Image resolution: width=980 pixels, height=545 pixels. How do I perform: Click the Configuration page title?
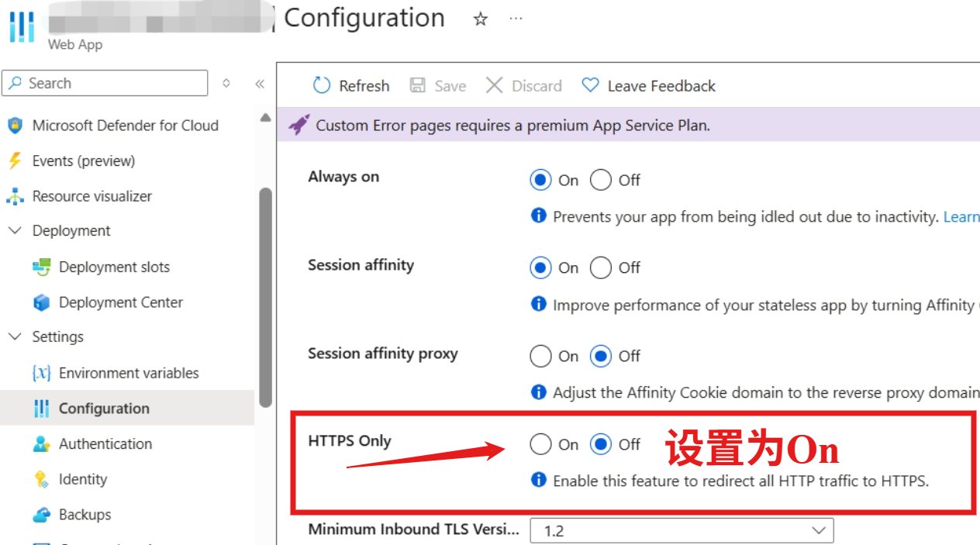[x=364, y=18]
